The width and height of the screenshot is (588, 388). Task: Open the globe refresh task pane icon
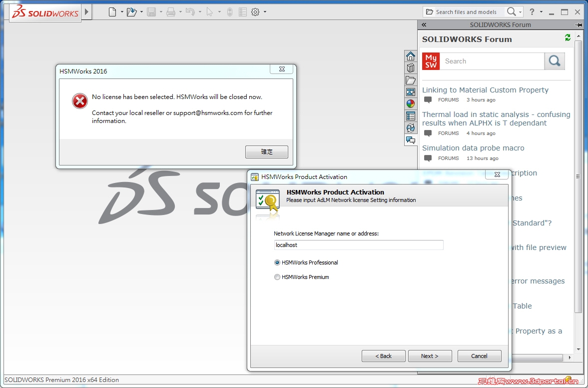click(x=411, y=128)
